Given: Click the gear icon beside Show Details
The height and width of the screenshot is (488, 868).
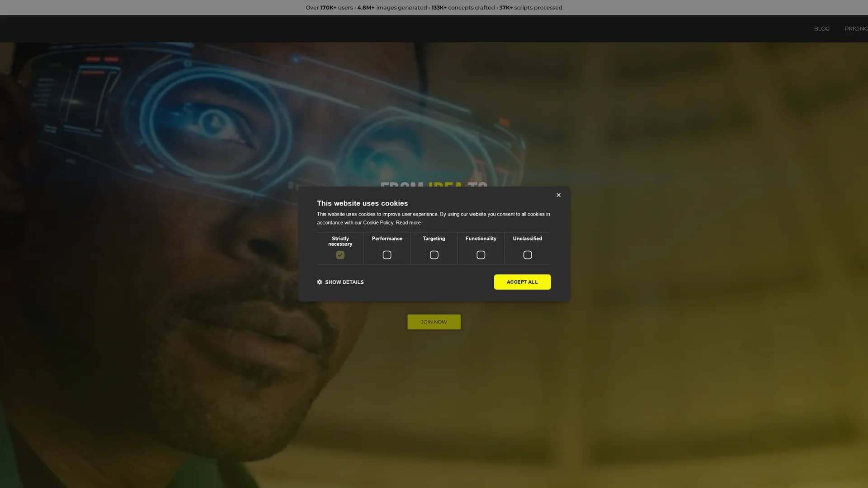Looking at the screenshot, I should 320,282.
